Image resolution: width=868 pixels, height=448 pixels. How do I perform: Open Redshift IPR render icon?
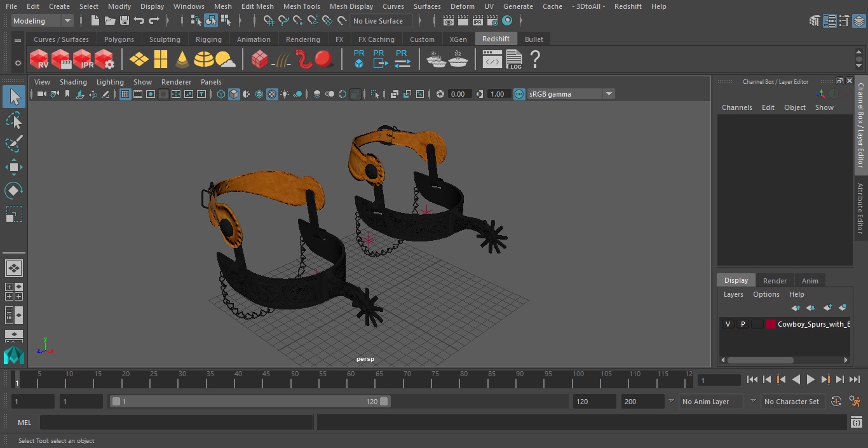(83, 60)
